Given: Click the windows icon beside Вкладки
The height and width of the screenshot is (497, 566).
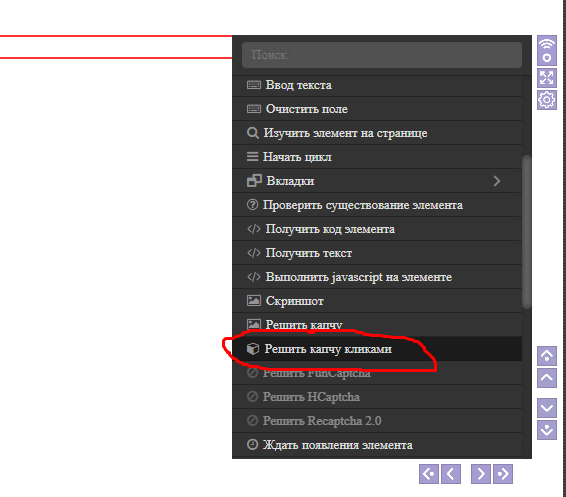Looking at the screenshot, I should (x=254, y=181).
